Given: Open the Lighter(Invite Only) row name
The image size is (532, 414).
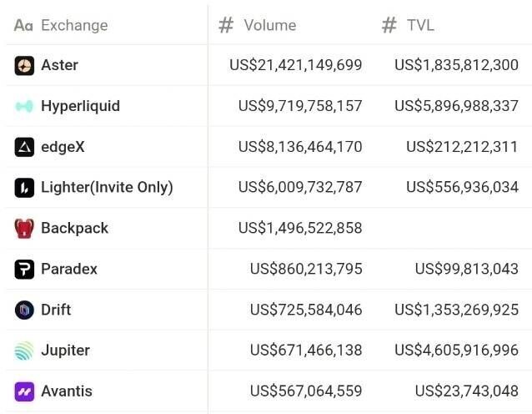Looking at the screenshot, I should [x=107, y=187].
